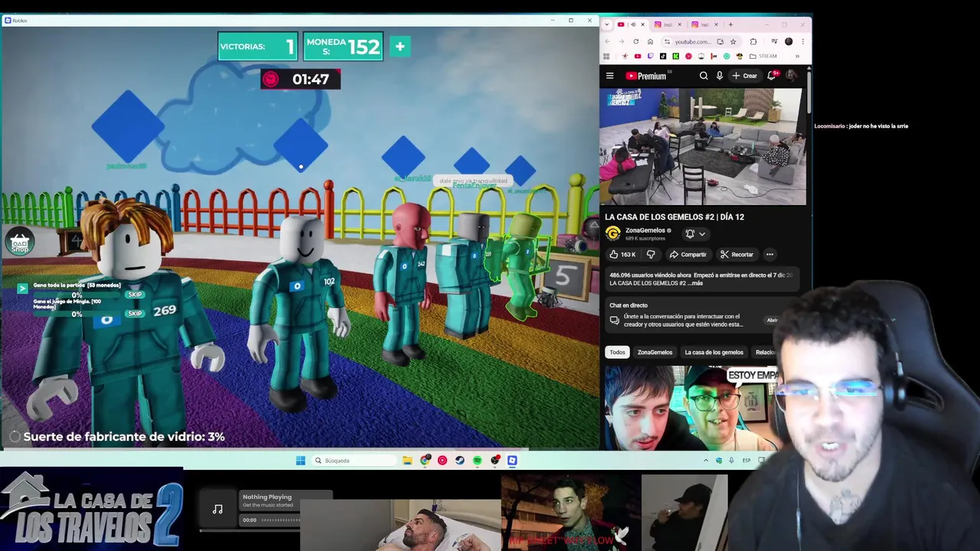Open browser media control icon
Image resolution: width=980 pixels, height=551 pixels.
pyautogui.click(x=774, y=41)
